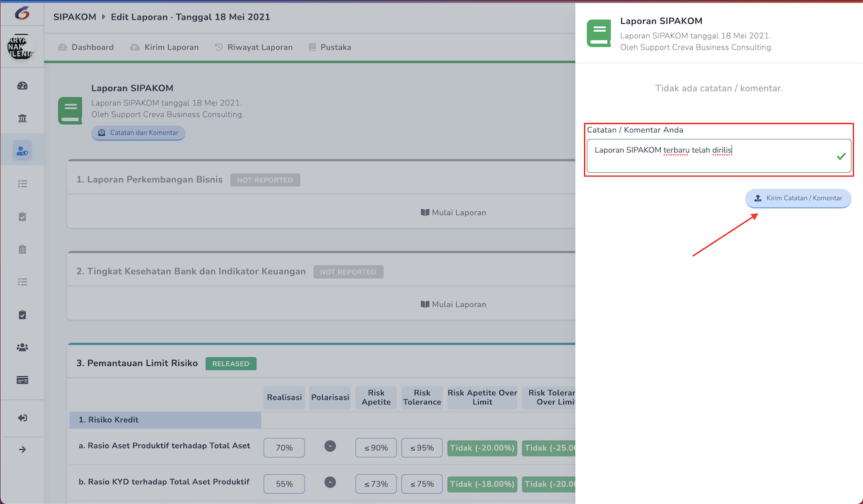This screenshot has height=504, width=863.
Task: Open the speedometer dashboard icon in sidebar
Action: coord(23,86)
